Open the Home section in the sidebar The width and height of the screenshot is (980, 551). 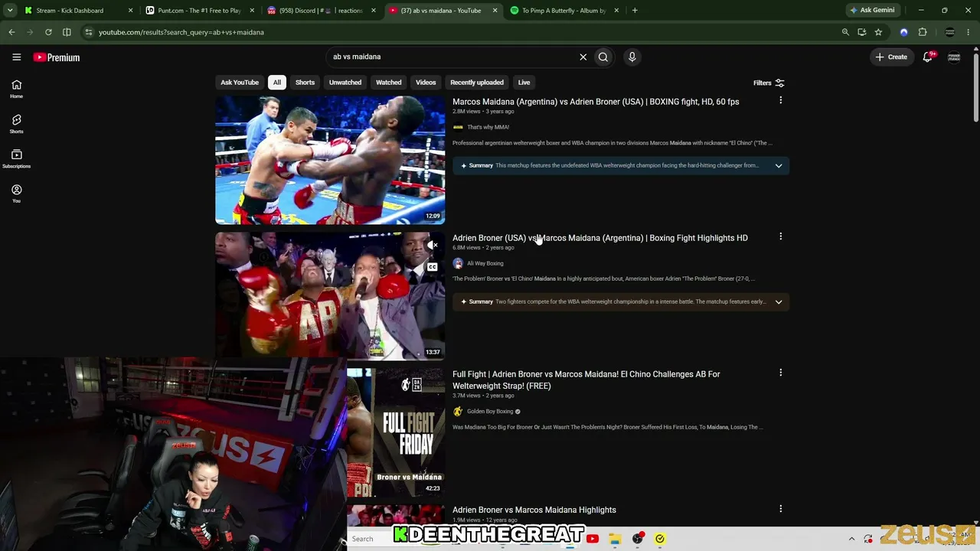16,89
